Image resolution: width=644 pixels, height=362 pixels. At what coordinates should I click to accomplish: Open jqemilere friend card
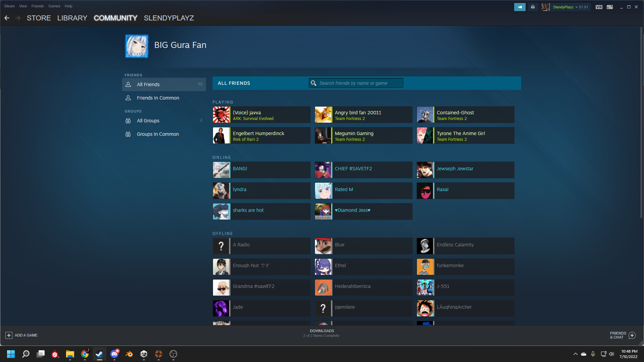tap(364, 308)
